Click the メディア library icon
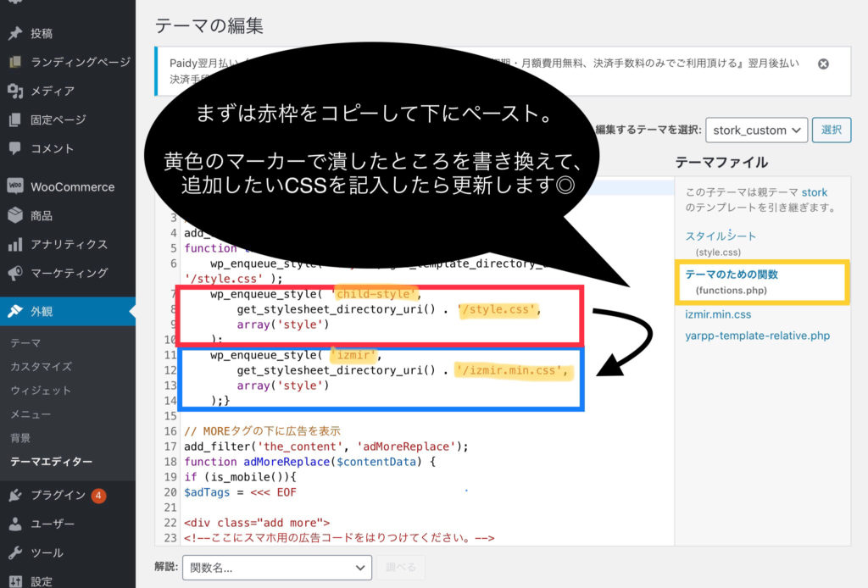This screenshot has width=868, height=588. [14, 91]
